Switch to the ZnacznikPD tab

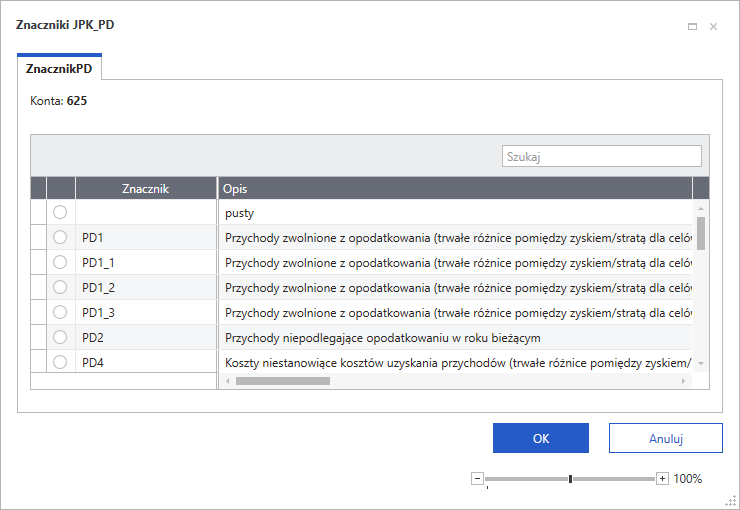point(59,67)
